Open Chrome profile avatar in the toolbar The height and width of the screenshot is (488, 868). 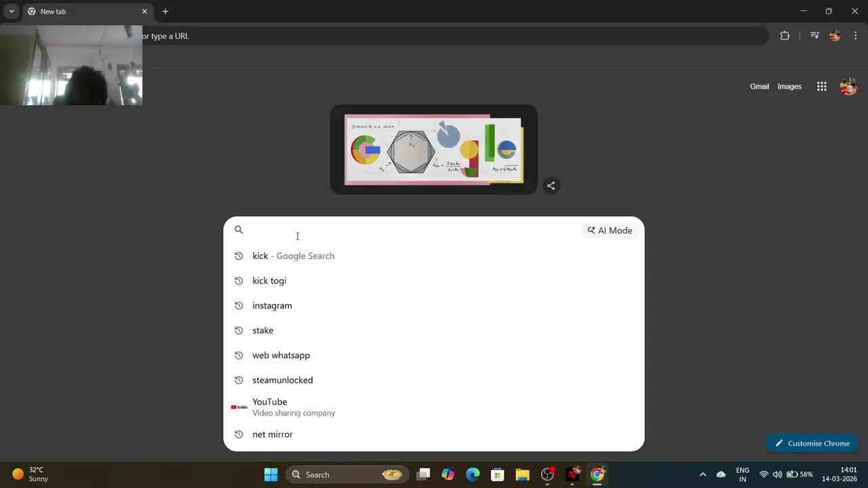point(835,36)
